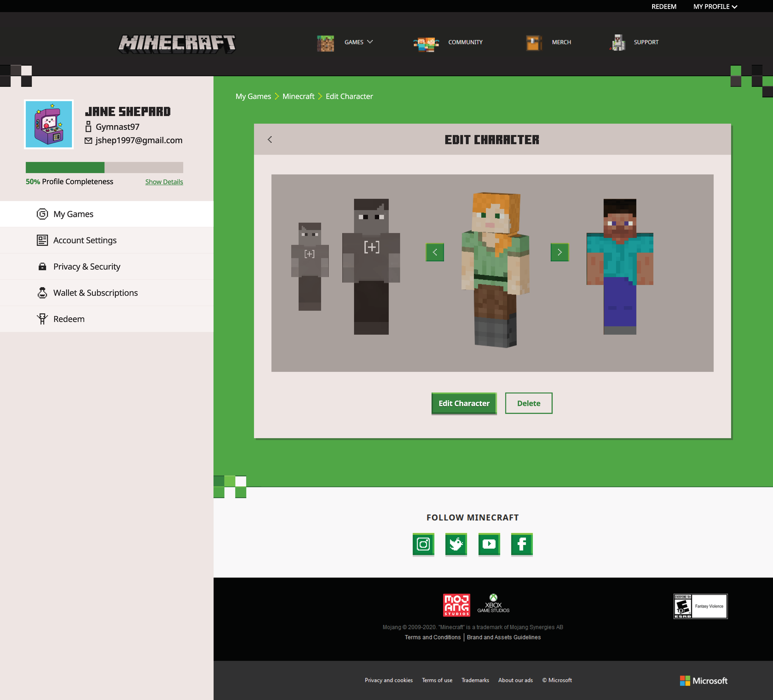
Task: Click the Mojang Studios logo
Action: [x=456, y=605]
